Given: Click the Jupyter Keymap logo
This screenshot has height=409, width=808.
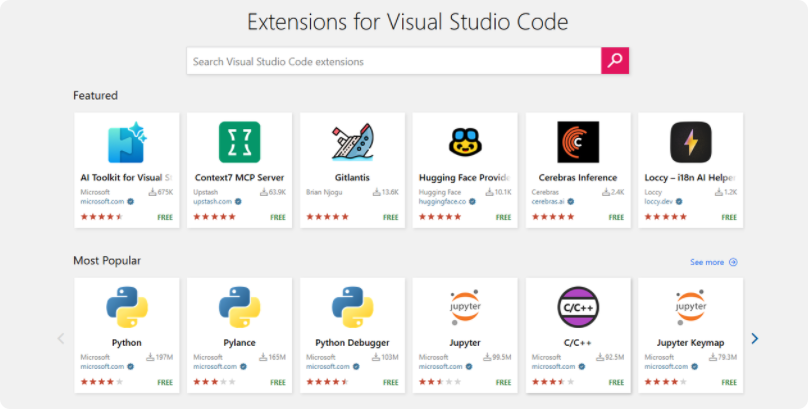Looking at the screenshot, I should (691, 307).
